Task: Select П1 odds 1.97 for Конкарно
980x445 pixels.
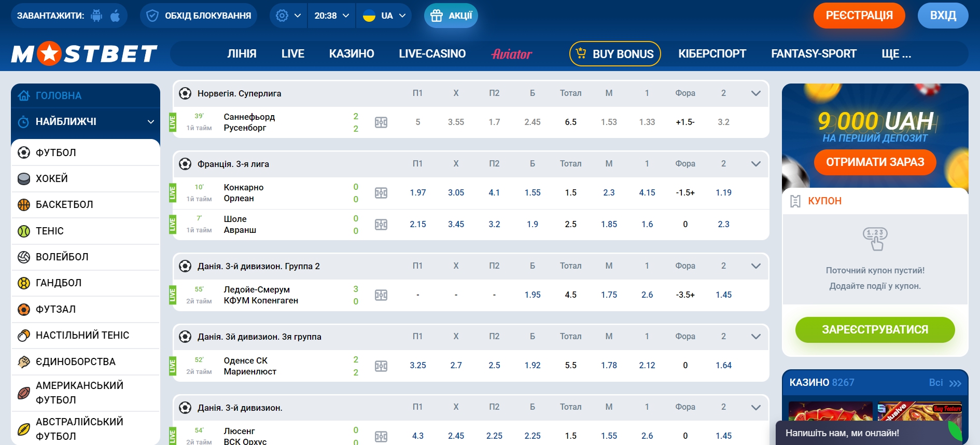Action: (x=417, y=193)
